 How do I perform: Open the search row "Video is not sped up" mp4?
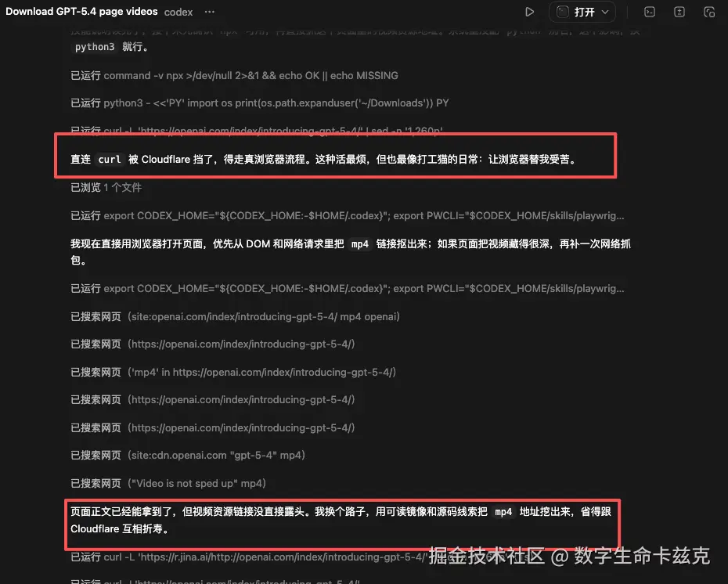[x=168, y=484]
